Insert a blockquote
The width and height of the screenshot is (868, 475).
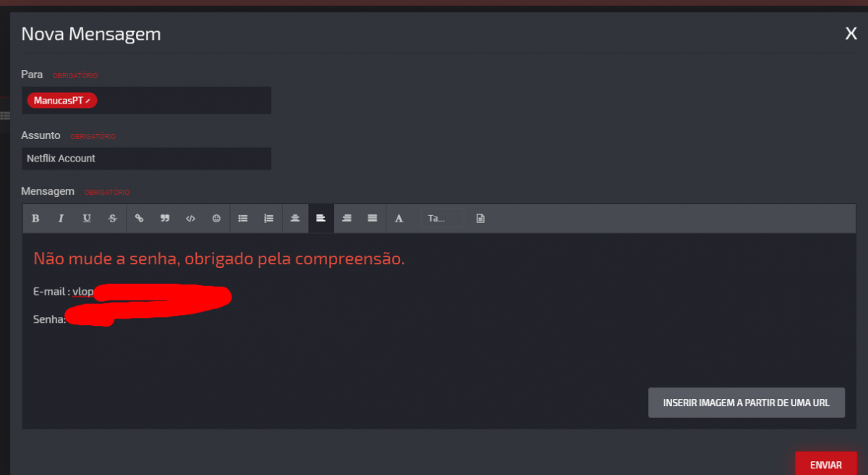coord(165,218)
